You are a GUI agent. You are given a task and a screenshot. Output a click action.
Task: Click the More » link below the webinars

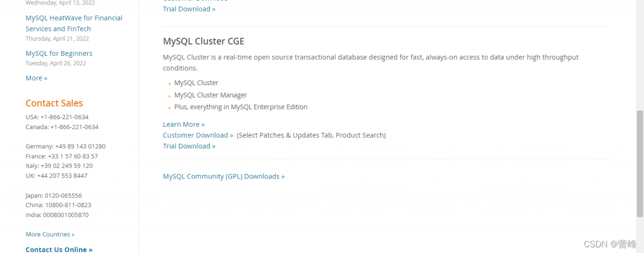[x=36, y=78]
